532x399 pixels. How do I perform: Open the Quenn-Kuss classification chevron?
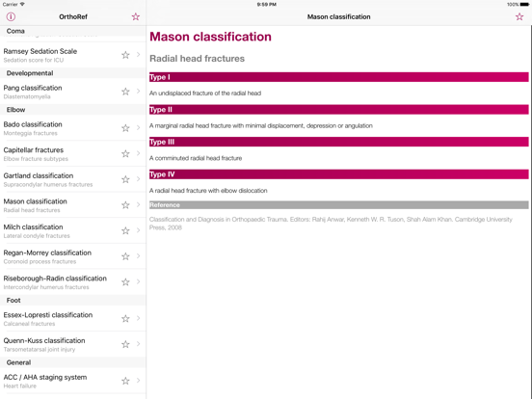coord(139,344)
